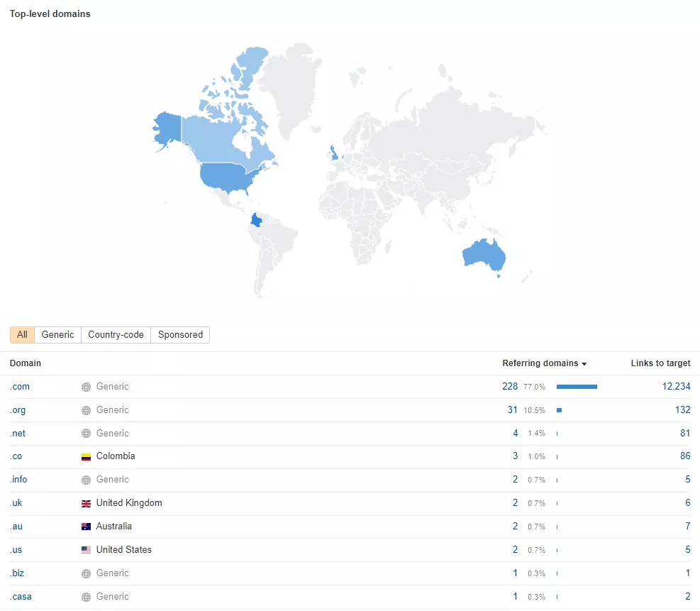Viewport: 700px width, 611px height.
Task: Click 4 referring domains for .net
Action: (515, 433)
